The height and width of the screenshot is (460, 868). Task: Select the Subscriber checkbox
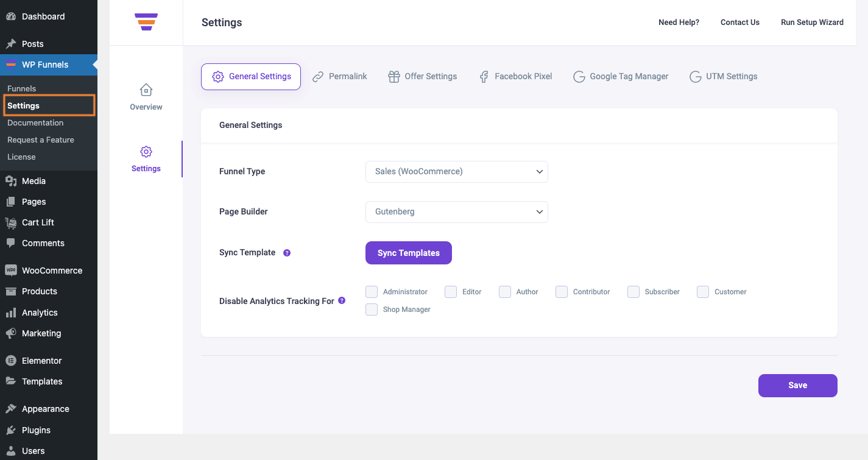click(633, 292)
